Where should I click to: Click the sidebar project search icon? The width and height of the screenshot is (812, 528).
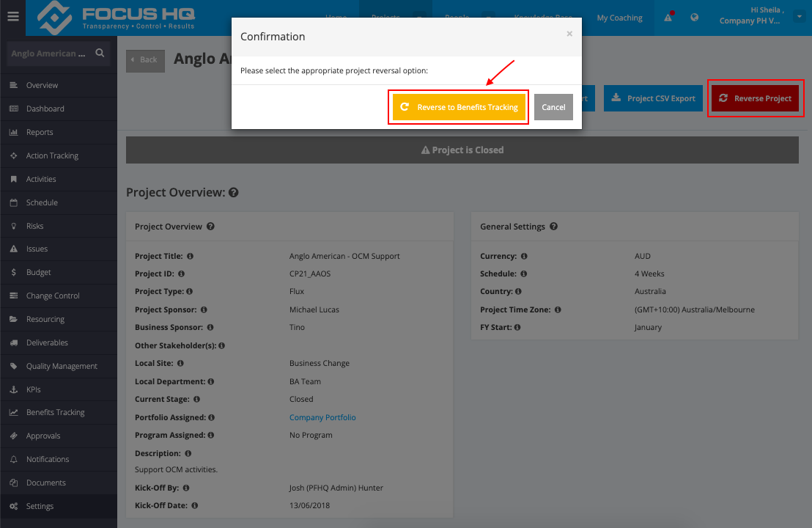[100, 53]
